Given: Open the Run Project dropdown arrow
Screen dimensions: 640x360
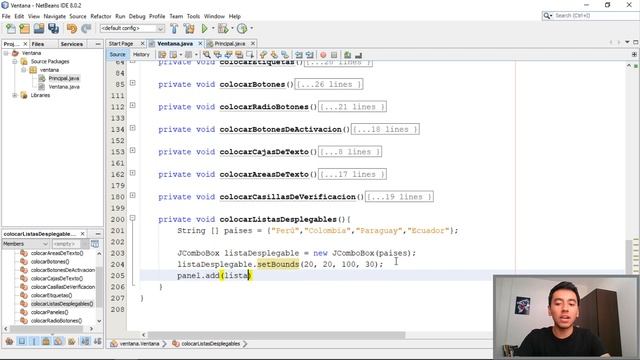Looking at the screenshot, I should 213,28.
